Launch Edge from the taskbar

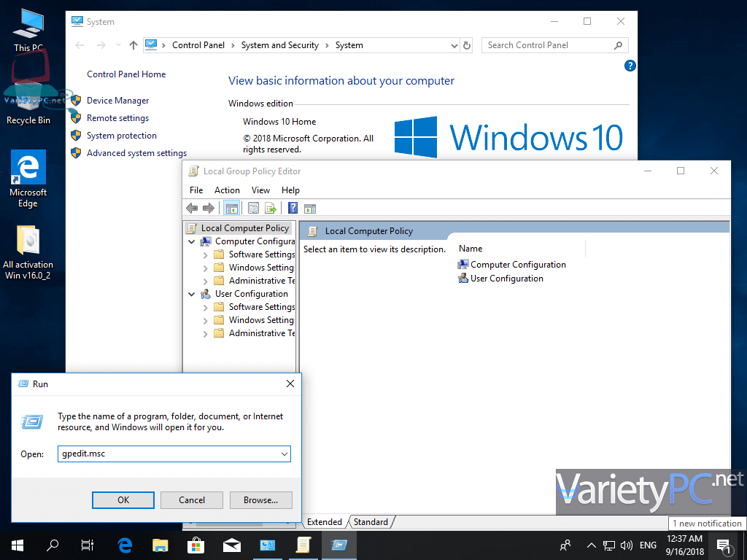coord(125,545)
